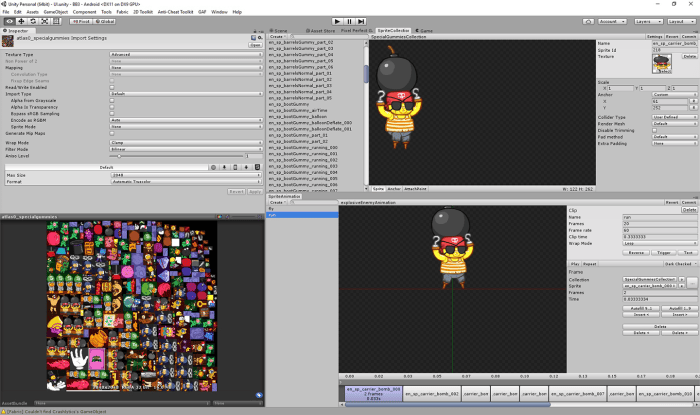Open the Layout dropdown
The height and width of the screenshot is (415, 700).
(681, 21)
